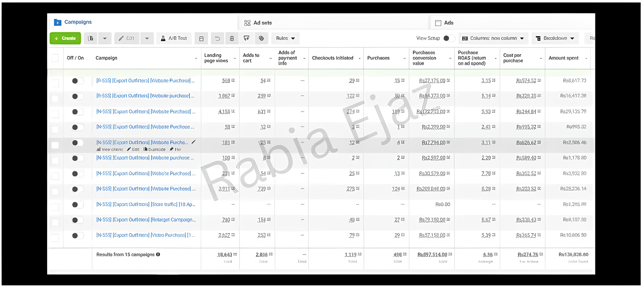Open the Columns selector dropdown

(x=493, y=38)
